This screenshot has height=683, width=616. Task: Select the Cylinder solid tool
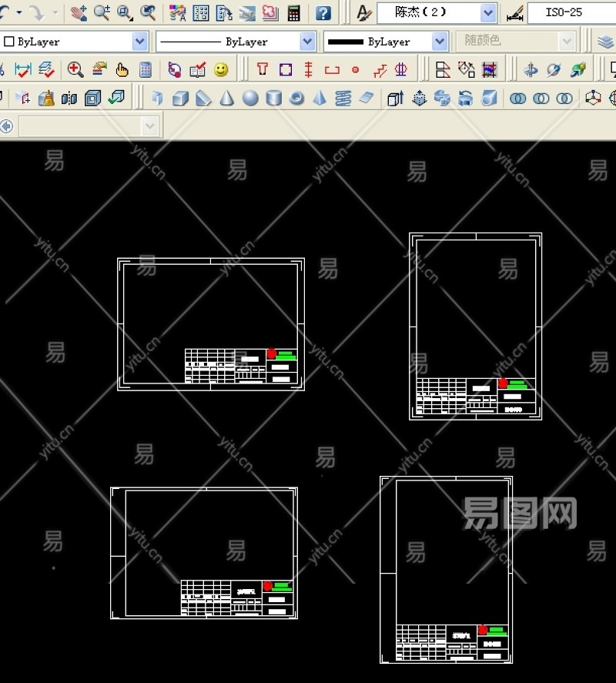[273, 99]
